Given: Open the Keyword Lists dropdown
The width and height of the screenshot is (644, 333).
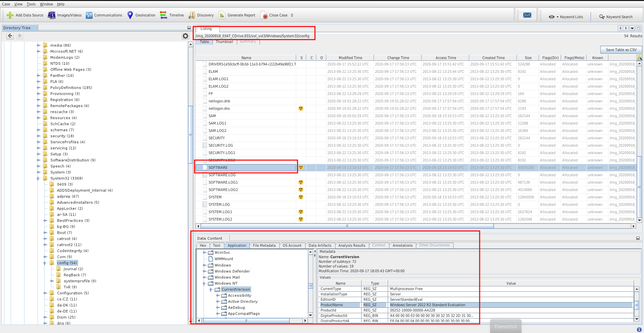Looking at the screenshot, I should tap(566, 17).
